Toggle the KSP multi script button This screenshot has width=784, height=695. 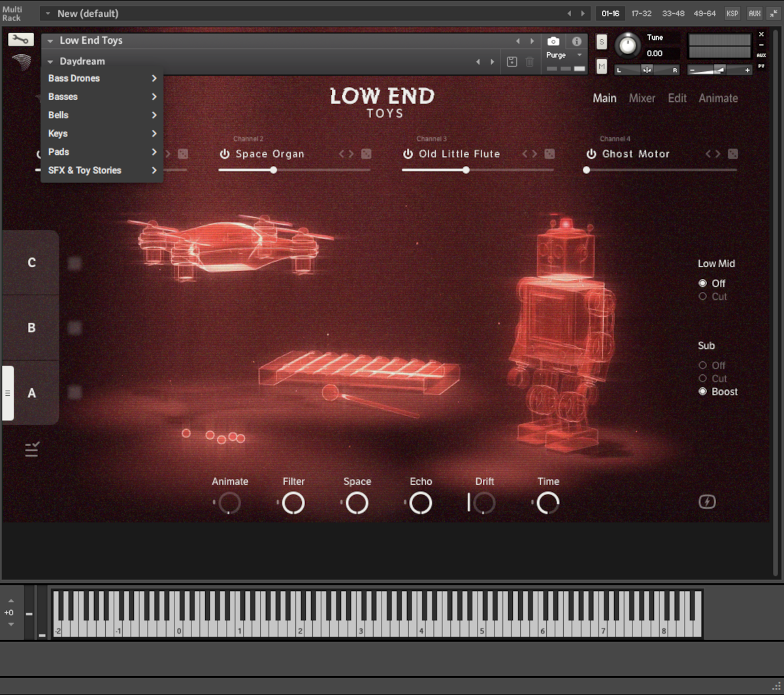732,13
